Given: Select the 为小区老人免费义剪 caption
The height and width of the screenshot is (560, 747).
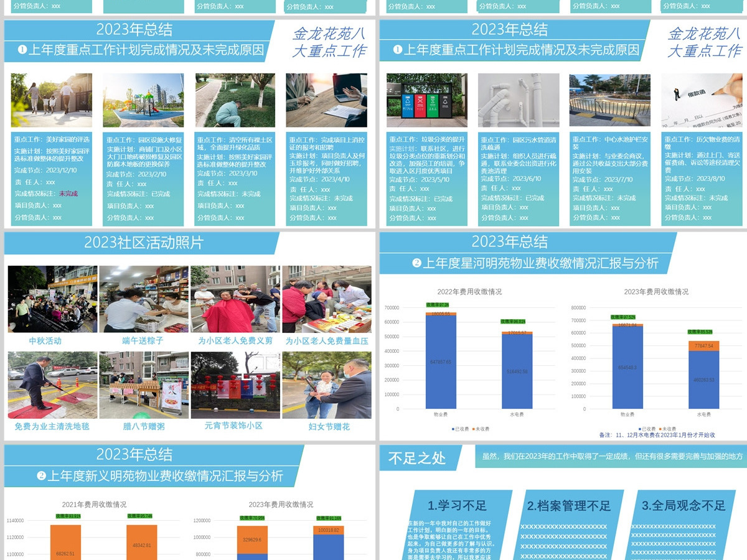Looking at the screenshot, I should click(x=235, y=341).
